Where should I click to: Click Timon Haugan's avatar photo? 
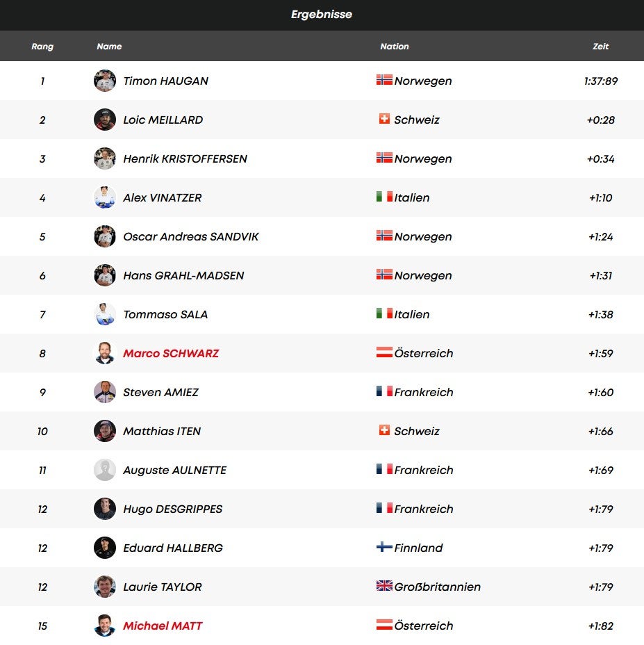[105, 81]
